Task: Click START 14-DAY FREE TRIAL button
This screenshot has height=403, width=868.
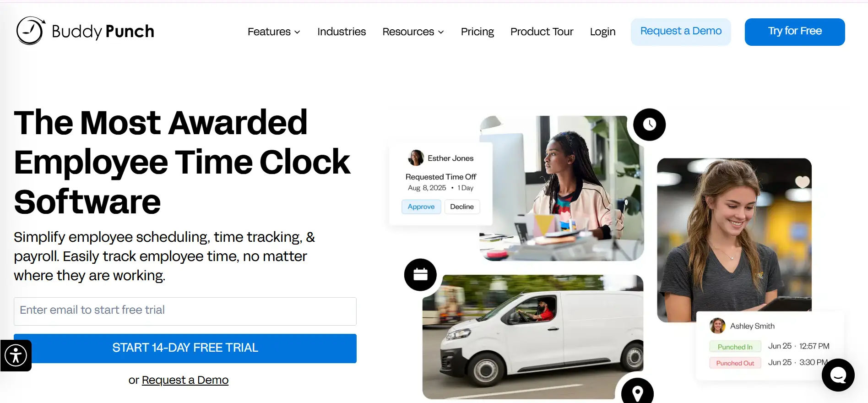Action: [185, 348]
